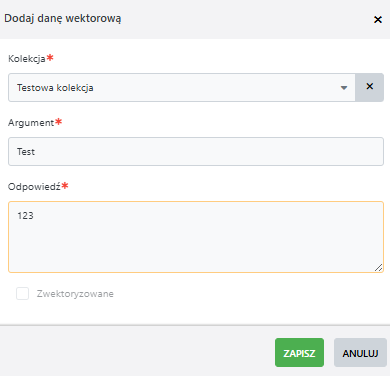Click the text area resize grip icon
The width and height of the screenshot is (390, 376).
pyautogui.click(x=378, y=267)
